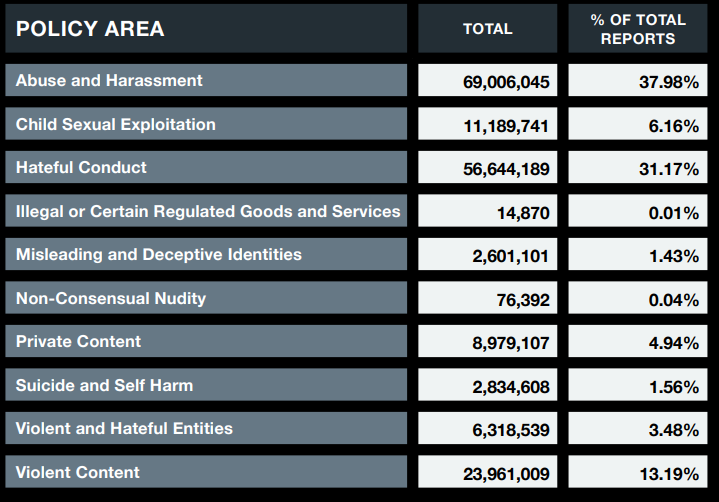
Task: Click the 6.16% percentage cell
Action: pos(638,124)
